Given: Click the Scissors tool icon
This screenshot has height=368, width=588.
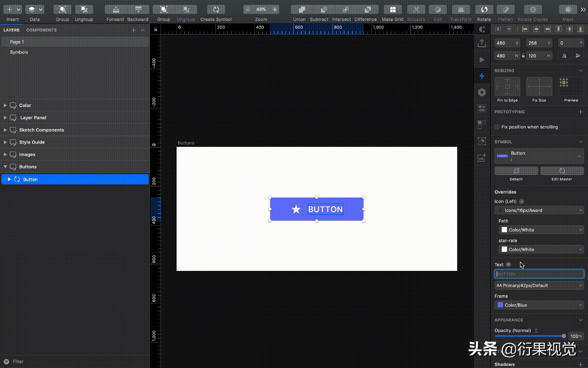Looking at the screenshot, I should click(416, 10).
